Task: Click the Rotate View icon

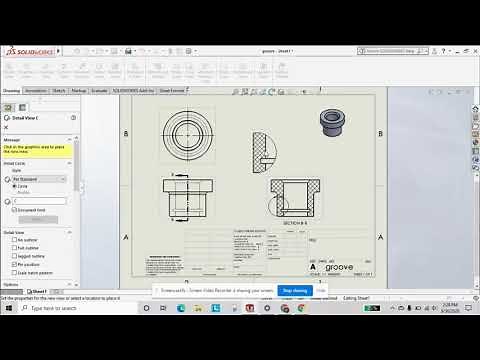Action: tap(272, 92)
